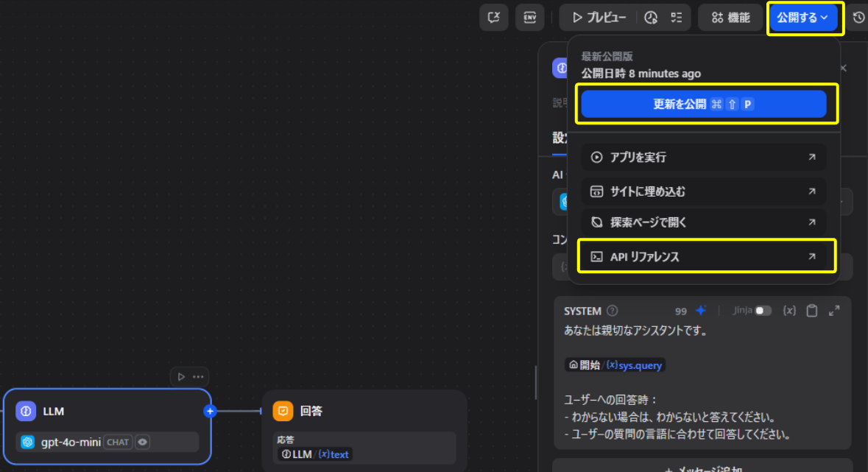The image size is (868, 472).
Task: Open the ENV environment variables panel
Action: [530, 18]
